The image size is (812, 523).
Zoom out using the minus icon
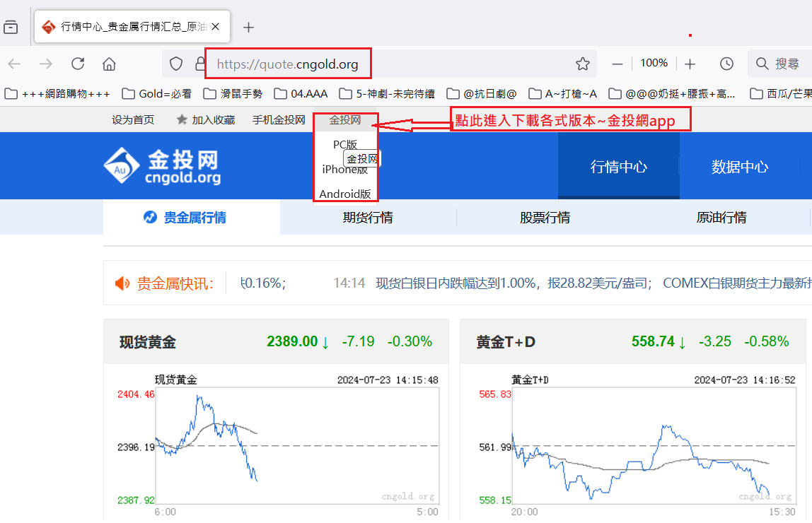pos(617,64)
